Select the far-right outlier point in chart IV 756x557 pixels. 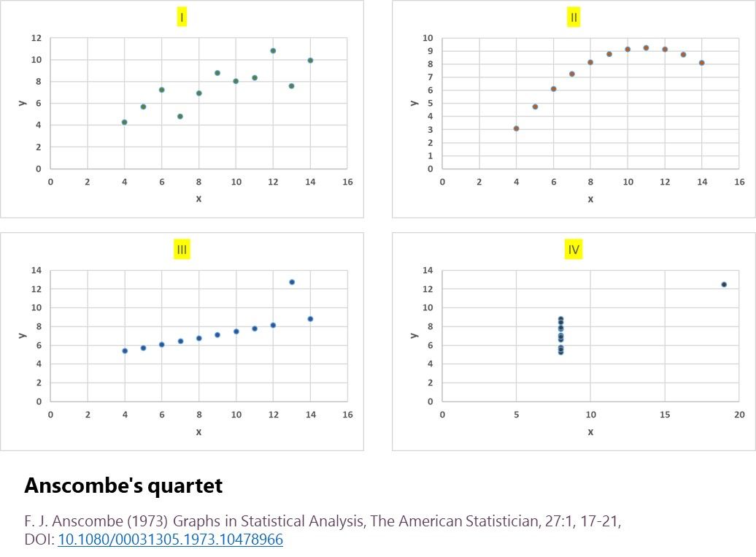click(x=724, y=284)
